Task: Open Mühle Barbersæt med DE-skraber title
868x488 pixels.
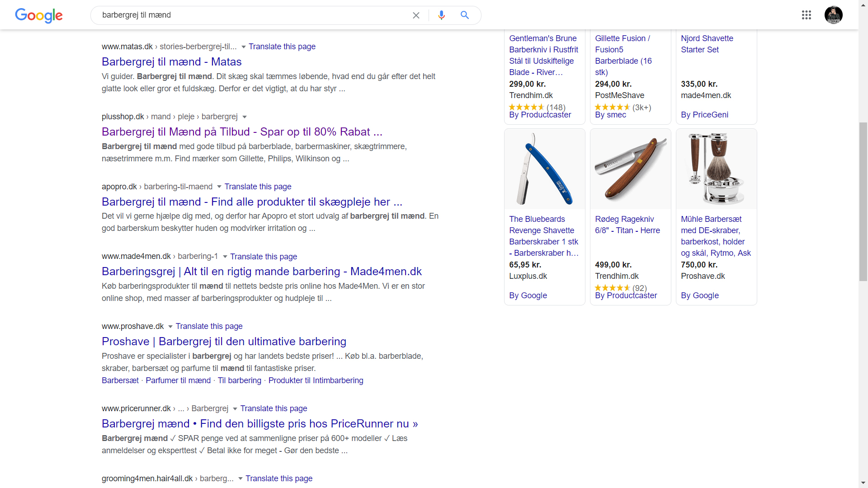Action: coord(716,236)
